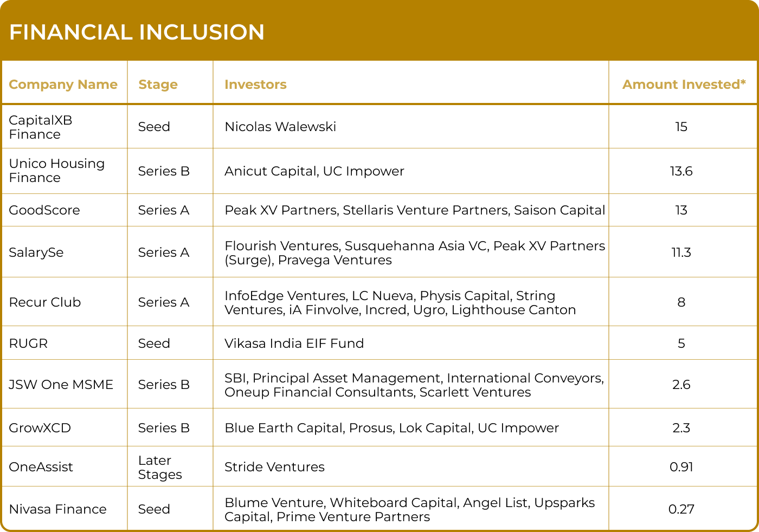The image size is (759, 532).
Task: Click the Amount Invested column header
Action: (x=684, y=85)
